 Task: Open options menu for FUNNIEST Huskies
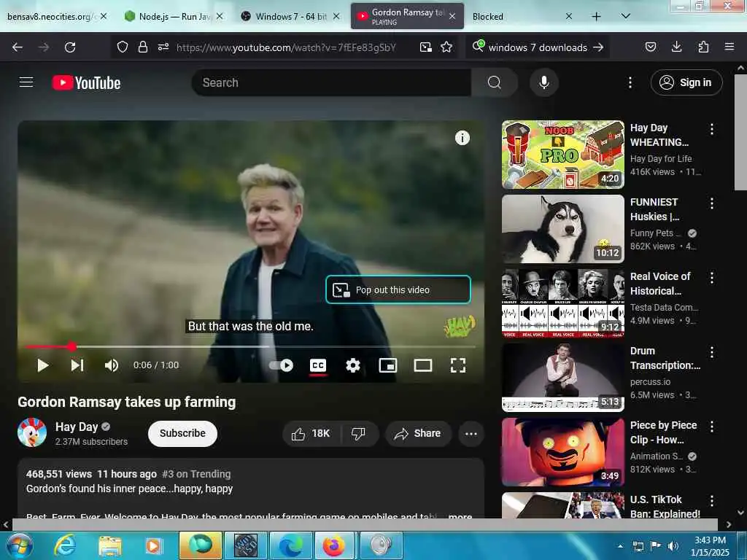712,203
